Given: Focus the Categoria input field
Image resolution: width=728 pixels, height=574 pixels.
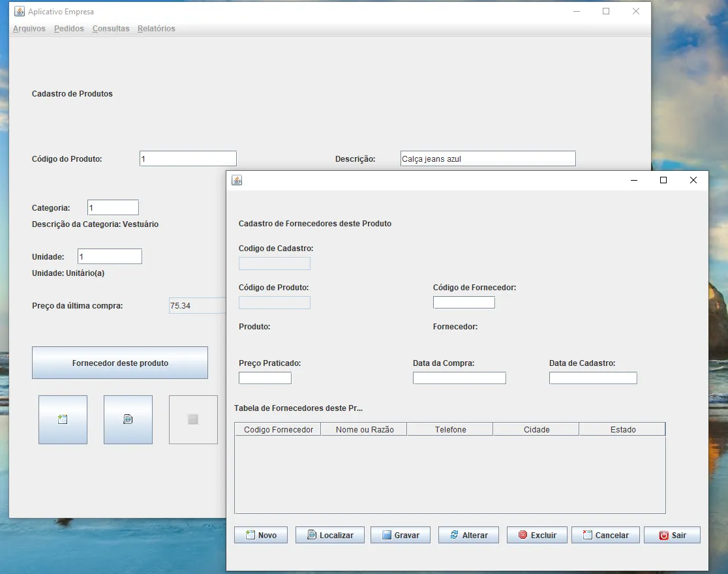Looking at the screenshot, I should (113, 207).
